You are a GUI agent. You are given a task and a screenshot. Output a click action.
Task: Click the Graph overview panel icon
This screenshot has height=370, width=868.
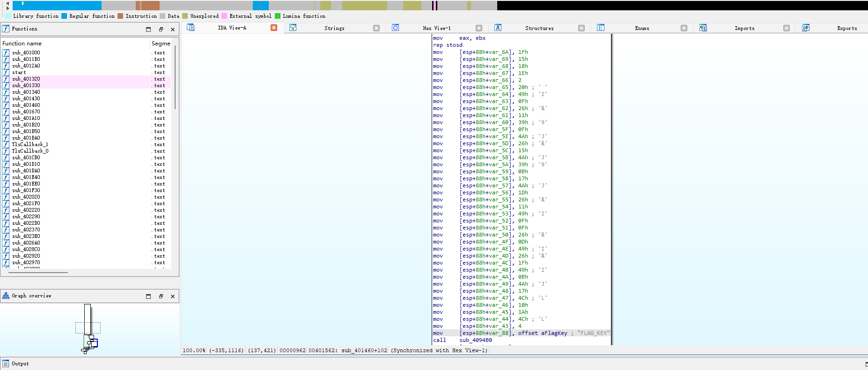6,296
